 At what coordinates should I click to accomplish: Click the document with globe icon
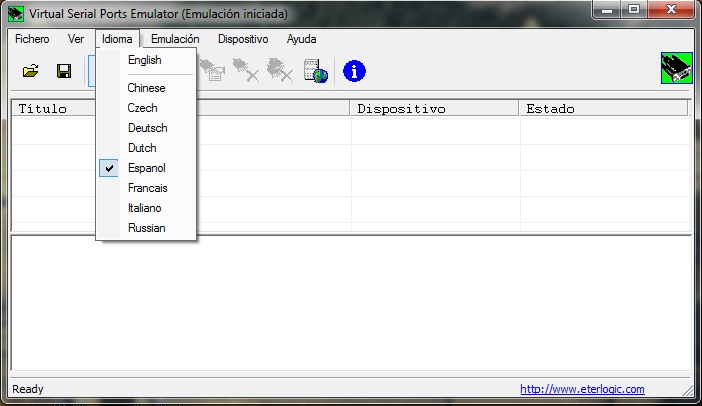coord(315,71)
